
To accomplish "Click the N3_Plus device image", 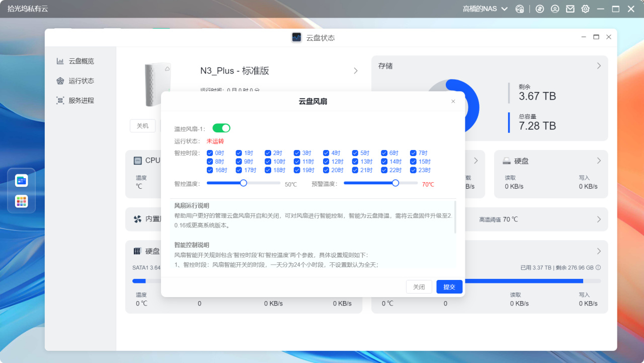I will pos(157,85).
